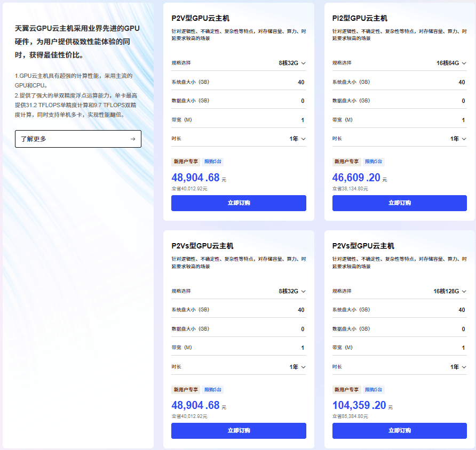This screenshot has width=476, height=450.
Task: Click 立即订购 in P2Vs型 8核32G card
Action: coord(239,431)
